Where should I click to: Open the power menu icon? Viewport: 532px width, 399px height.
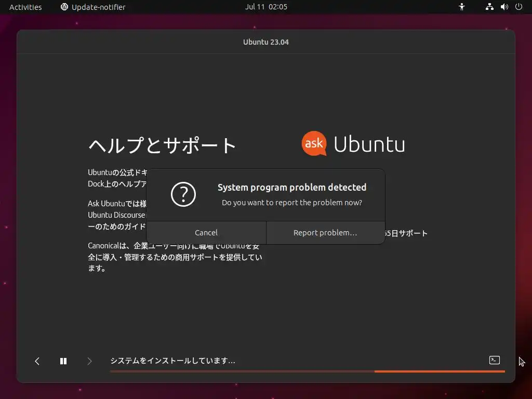coord(518,7)
